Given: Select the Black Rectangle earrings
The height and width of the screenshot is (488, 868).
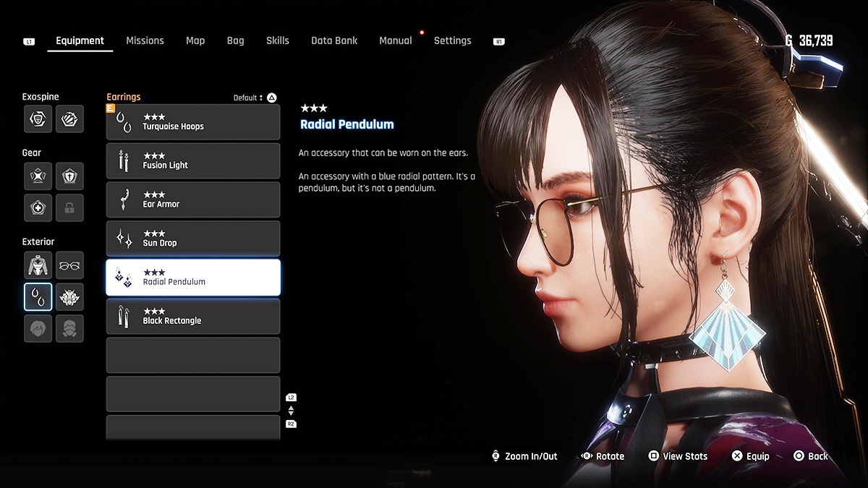Looking at the screenshot, I should click(x=193, y=317).
